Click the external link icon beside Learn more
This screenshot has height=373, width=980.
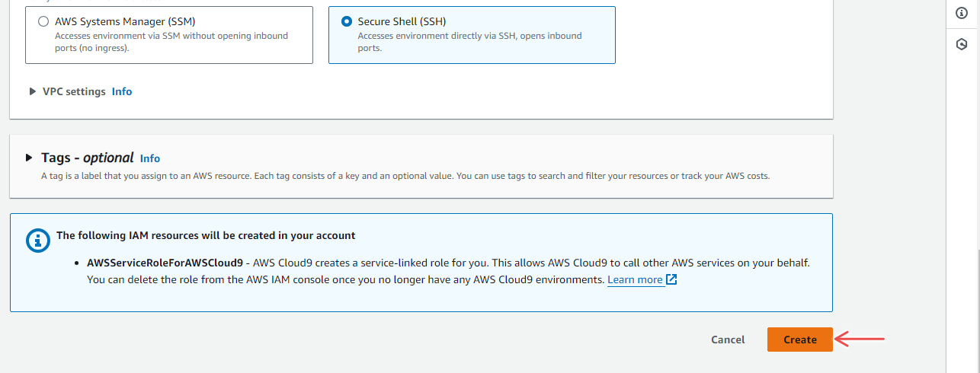[671, 279]
